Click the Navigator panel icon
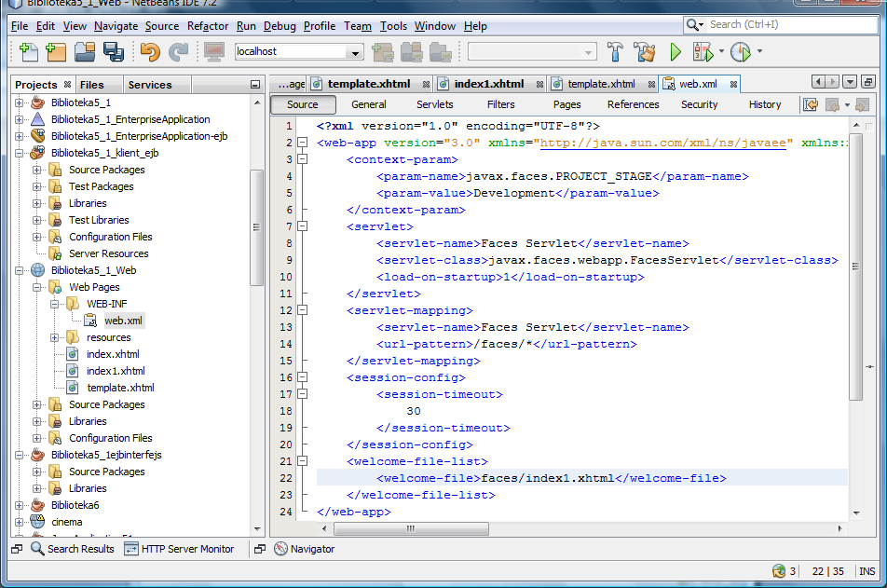887x588 pixels. click(280, 549)
